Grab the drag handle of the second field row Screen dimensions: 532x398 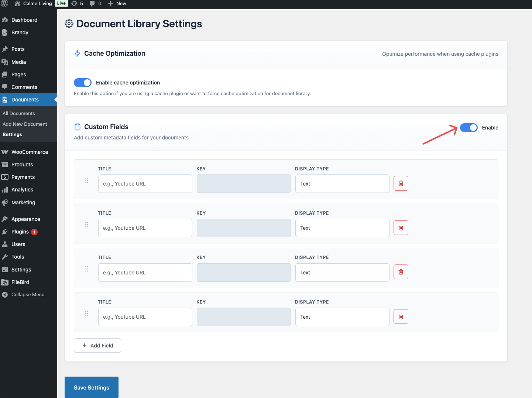pyautogui.click(x=87, y=225)
